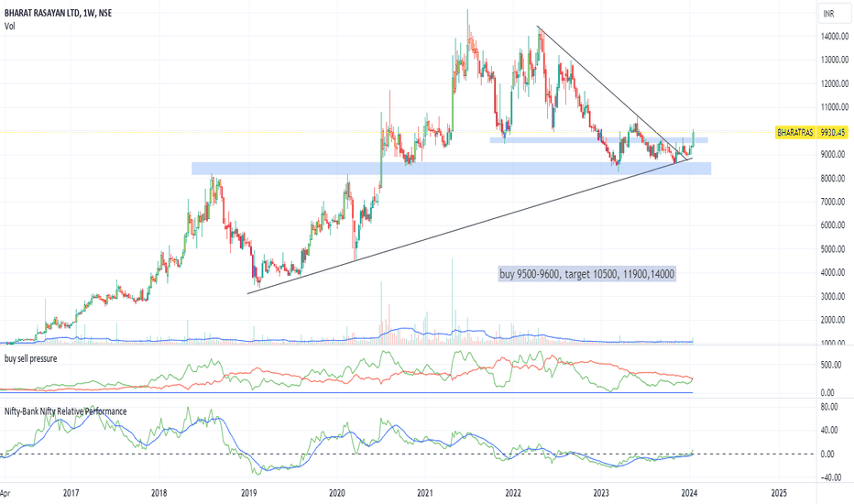This screenshot has width=854, height=504.
Task: Click the 2000.00 price axis label
Action: click(x=834, y=320)
